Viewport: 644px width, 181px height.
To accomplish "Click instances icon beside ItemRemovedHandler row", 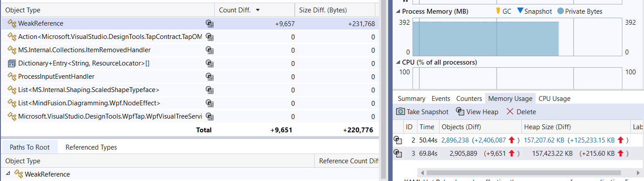I will [210, 50].
